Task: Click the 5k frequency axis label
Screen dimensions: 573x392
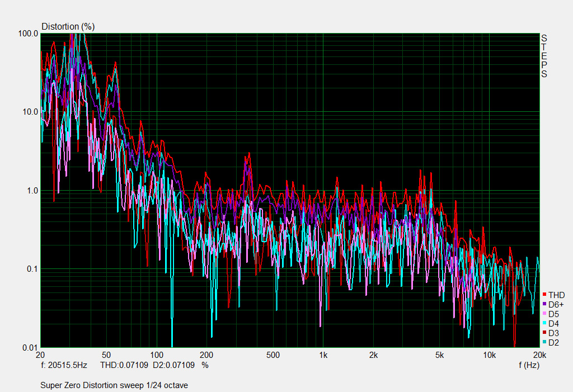Action: 440,355
